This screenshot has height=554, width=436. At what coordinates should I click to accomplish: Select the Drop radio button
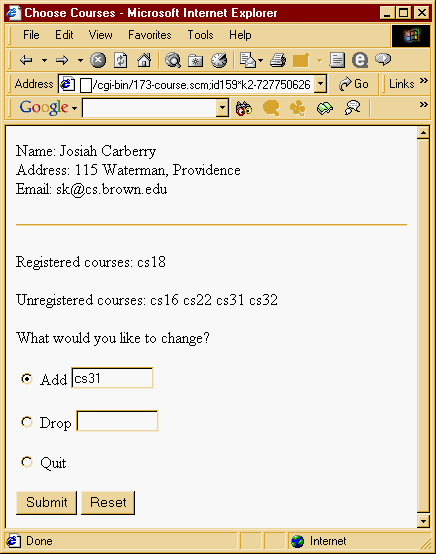[26, 422]
